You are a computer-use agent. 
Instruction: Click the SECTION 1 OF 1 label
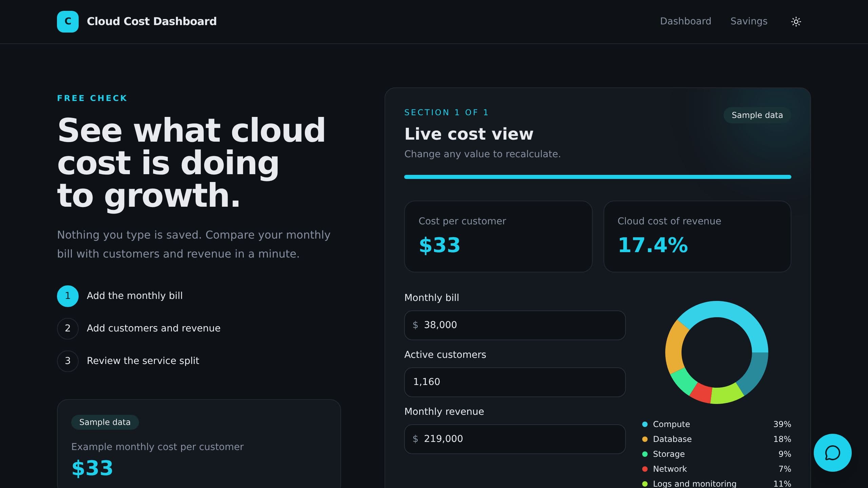[446, 113]
